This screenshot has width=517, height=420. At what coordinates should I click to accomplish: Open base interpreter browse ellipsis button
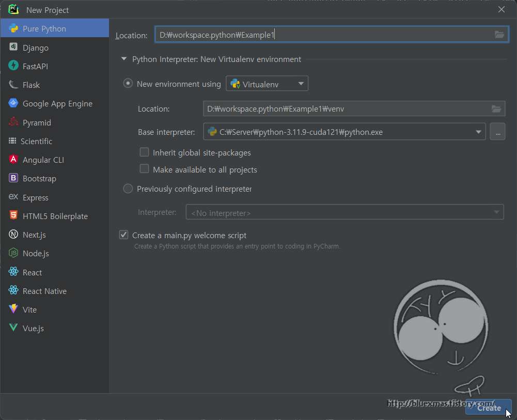pos(497,132)
